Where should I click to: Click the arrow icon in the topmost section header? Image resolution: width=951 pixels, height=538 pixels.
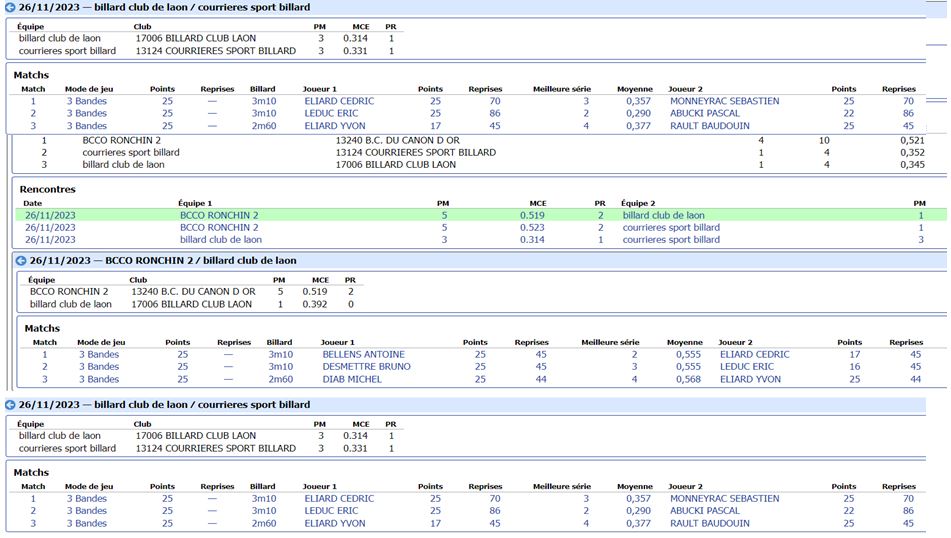click(x=10, y=7)
